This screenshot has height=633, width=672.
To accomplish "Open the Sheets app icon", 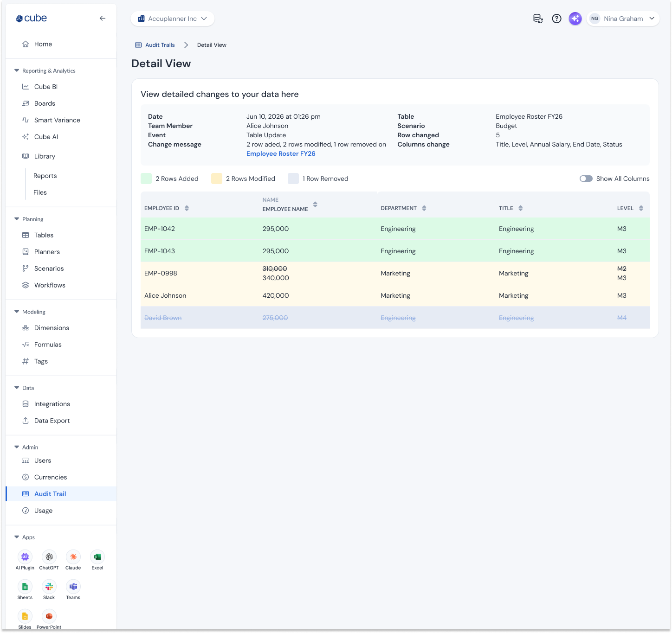I will click(x=25, y=587).
